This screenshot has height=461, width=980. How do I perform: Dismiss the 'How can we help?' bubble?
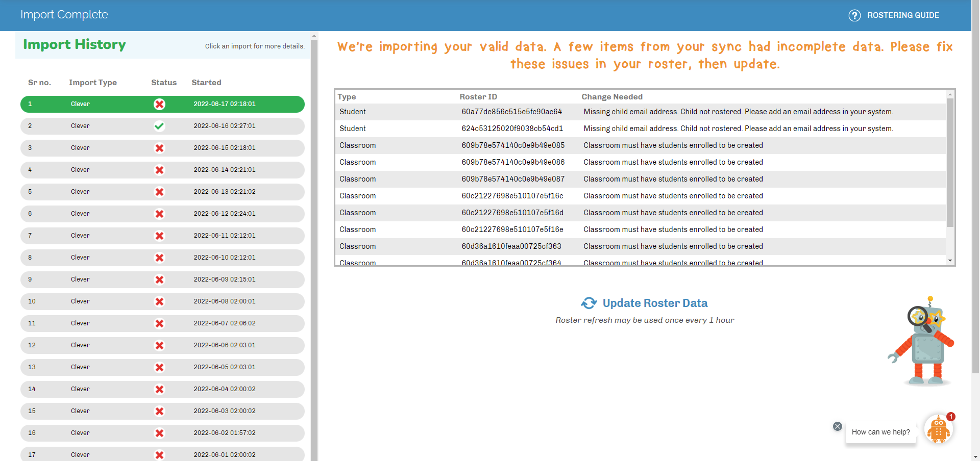[837, 426]
